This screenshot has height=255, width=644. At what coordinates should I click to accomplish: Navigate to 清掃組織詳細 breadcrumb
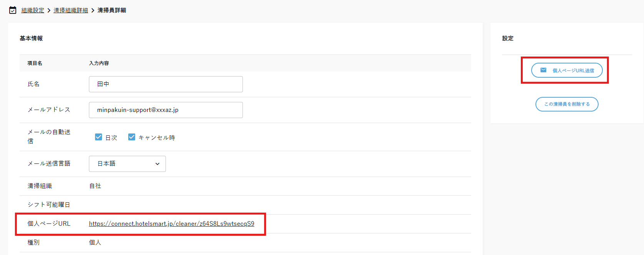click(71, 10)
